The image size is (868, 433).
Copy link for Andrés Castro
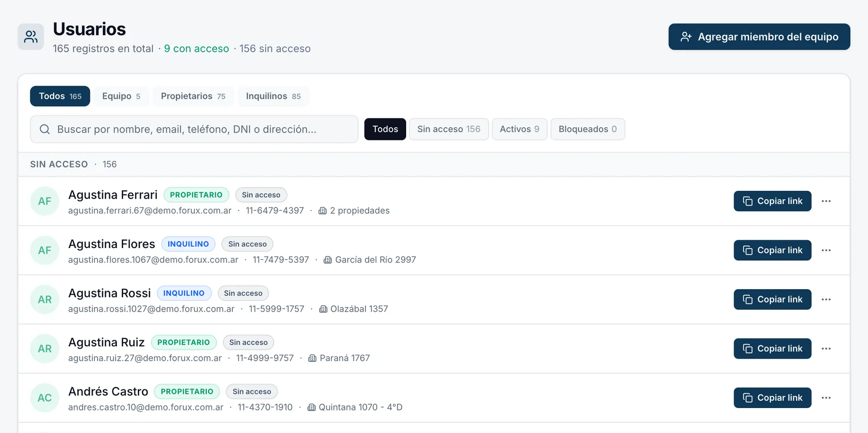tap(772, 398)
